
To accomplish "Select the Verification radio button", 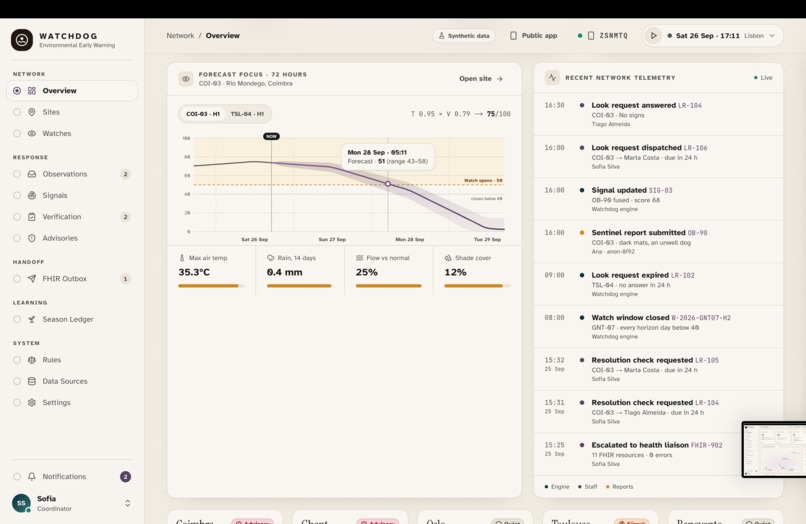I will pyautogui.click(x=17, y=216).
